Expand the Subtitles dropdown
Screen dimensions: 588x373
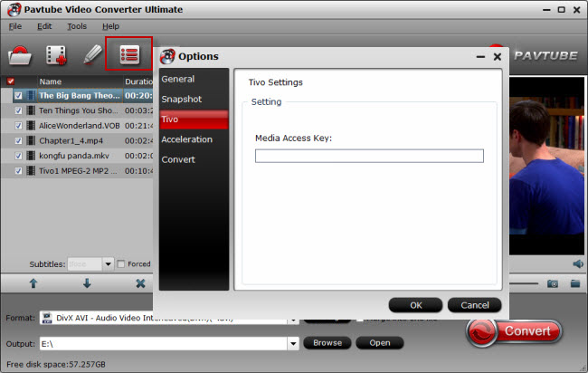108,264
